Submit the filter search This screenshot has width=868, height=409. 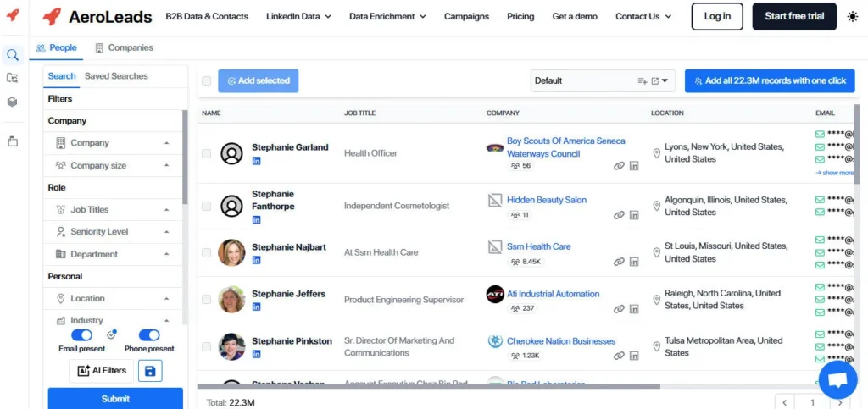point(115,399)
